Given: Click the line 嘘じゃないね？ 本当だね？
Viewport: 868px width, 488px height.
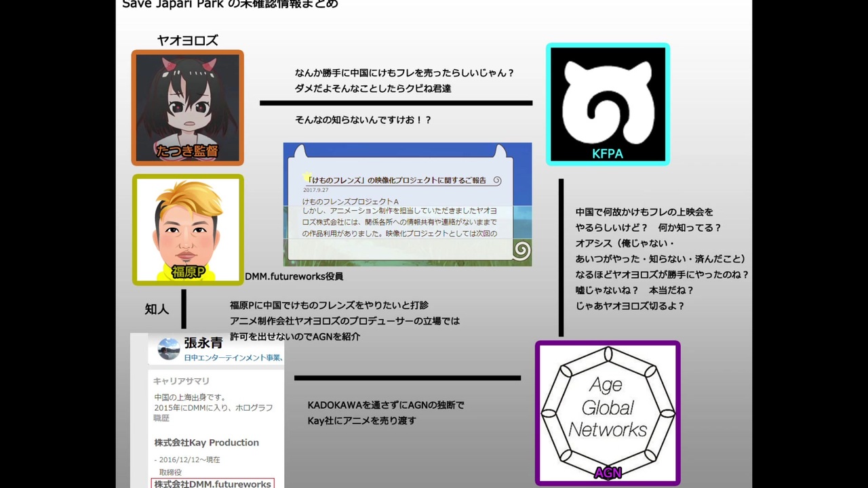Looking at the screenshot, I should 635,290.
